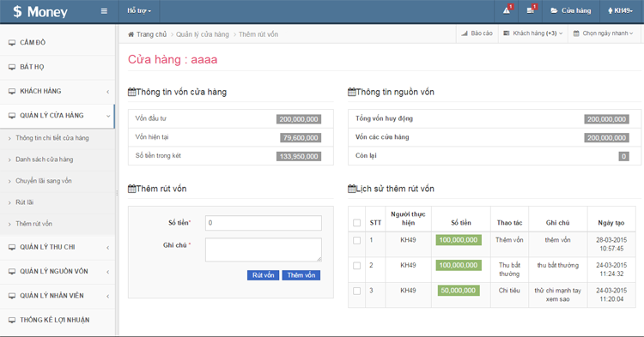Check the row 1 Thêm vốn checkbox

click(x=357, y=240)
